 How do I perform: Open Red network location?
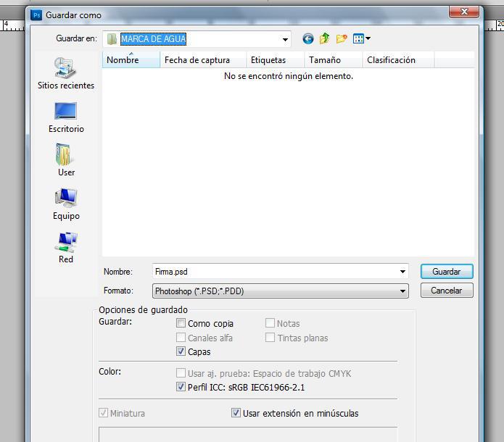pos(66,248)
